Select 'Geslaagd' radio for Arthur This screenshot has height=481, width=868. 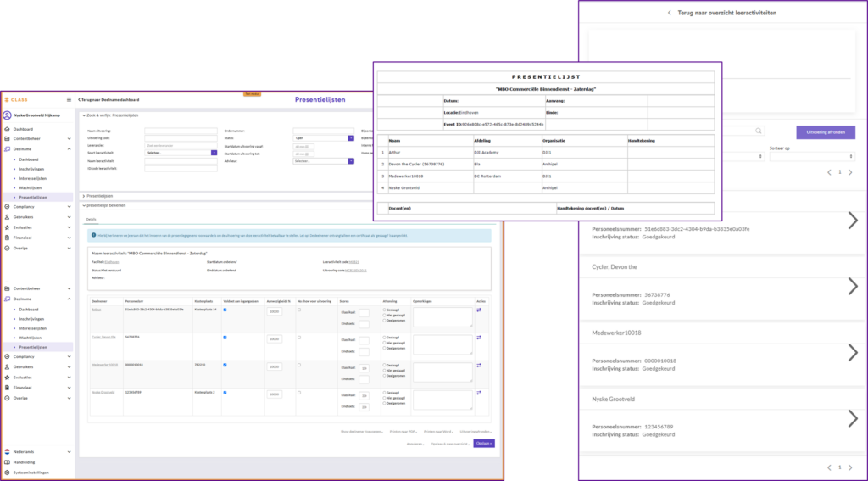pos(384,310)
